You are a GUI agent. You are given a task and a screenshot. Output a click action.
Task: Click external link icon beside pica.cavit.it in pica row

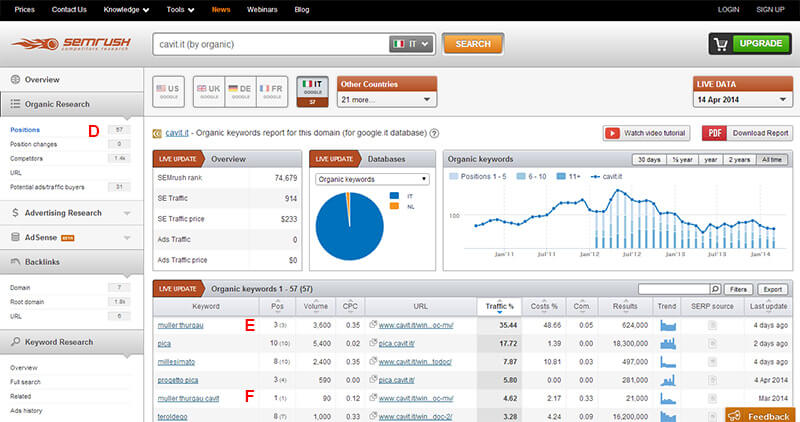(x=373, y=343)
